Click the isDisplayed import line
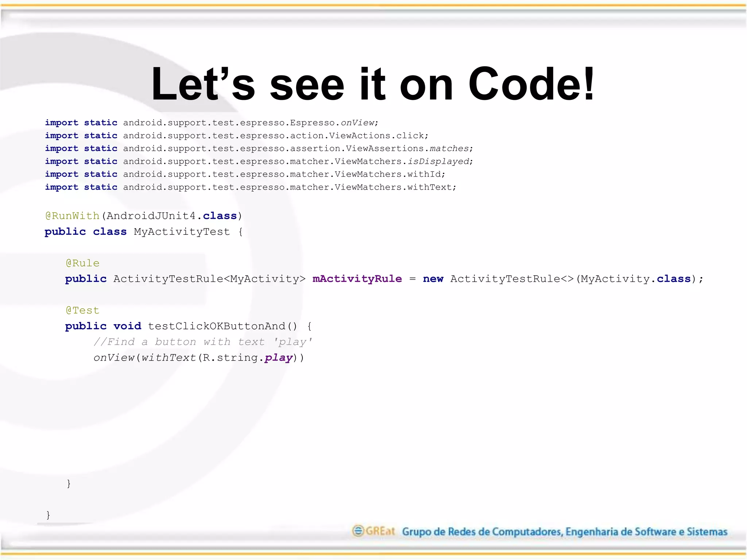The image size is (747, 560). pyautogui.click(x=259, y=162)
